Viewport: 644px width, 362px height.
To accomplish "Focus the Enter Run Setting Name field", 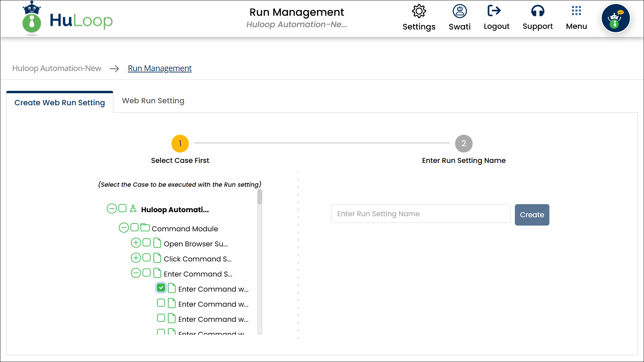I will tap(421, 214).
